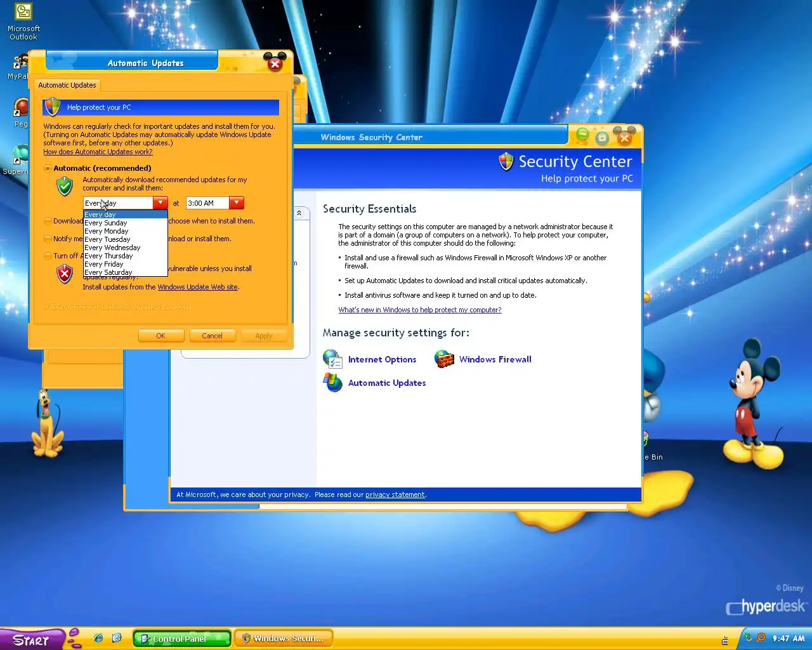Viewport: 812px width, 650px height.
Task: Click the small tray icon left of clock area
Action: point(724,640)
